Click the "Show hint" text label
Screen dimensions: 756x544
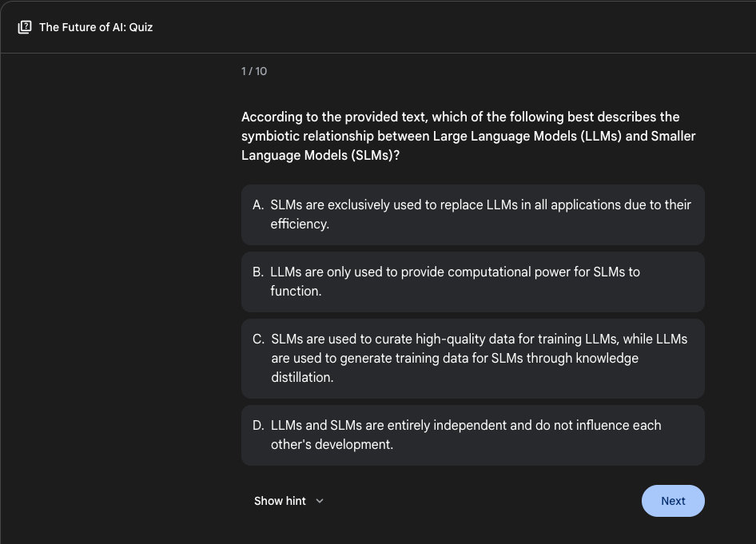tap(280, 501)
